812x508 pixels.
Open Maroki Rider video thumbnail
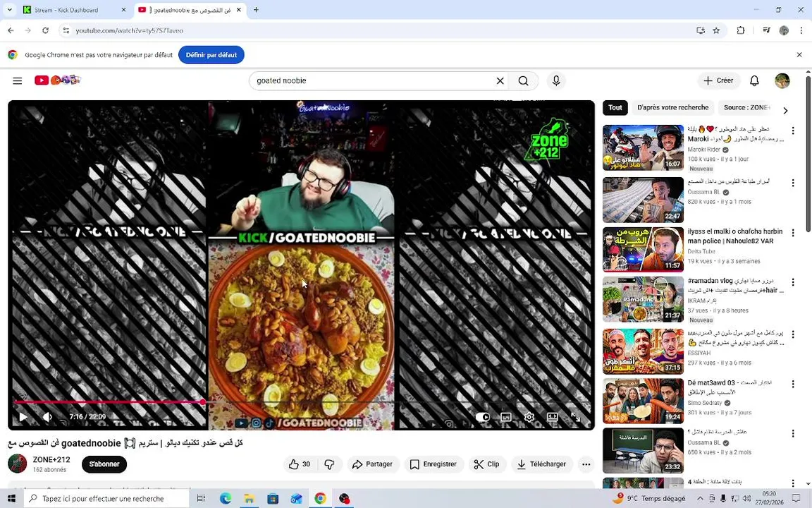click(x=643, y=147)
